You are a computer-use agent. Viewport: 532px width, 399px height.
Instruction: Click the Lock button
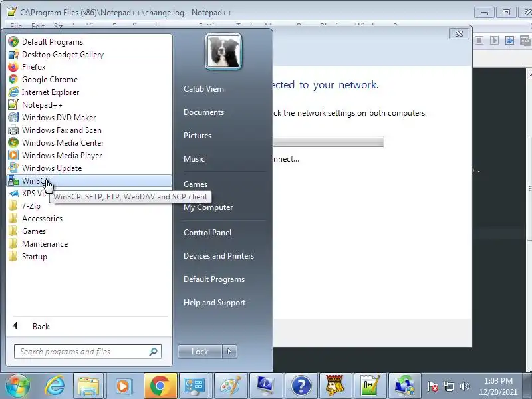(200, 352)
